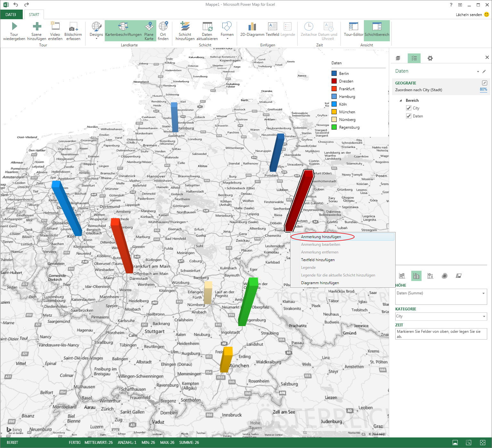This screenshot has width=492, height=448.
Task: Redo the last action
Action: (x=26, y=4)
